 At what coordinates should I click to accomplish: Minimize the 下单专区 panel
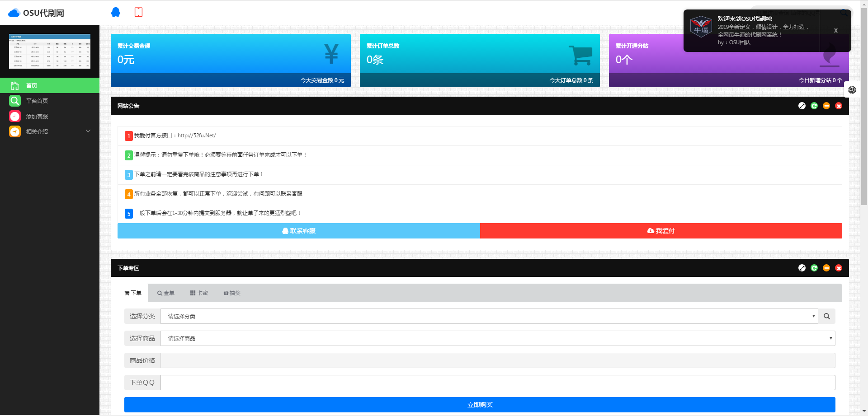[826, 268]
